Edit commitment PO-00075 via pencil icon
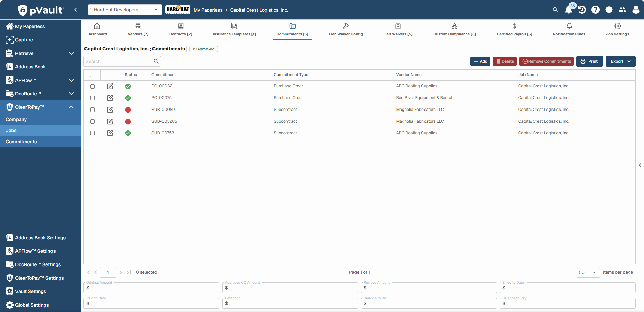644x312 pixels. (110, 98)
